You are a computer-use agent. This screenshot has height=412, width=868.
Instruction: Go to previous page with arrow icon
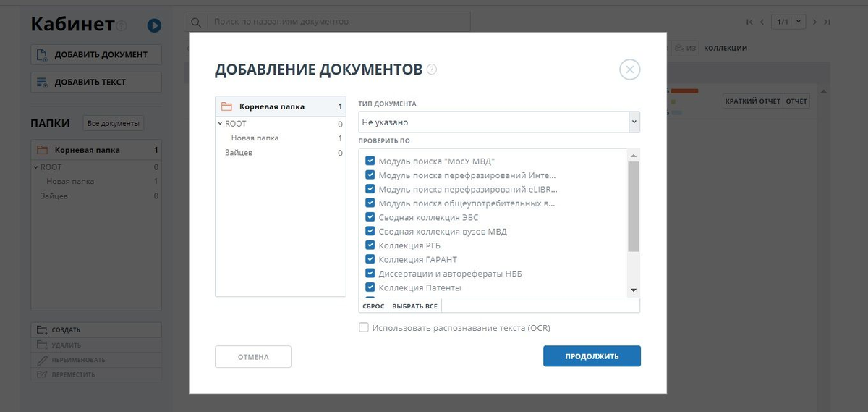click(762, 22)
